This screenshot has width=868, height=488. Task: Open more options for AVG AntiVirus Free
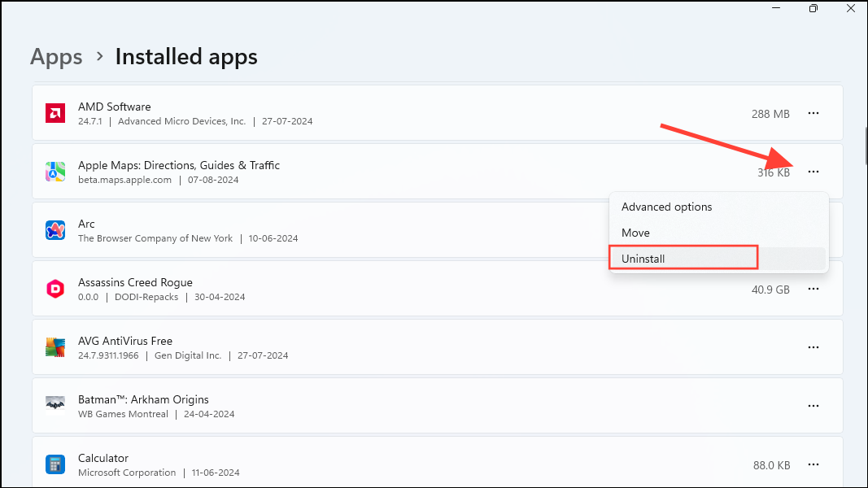pyautogui.click(x=813, y=347)
